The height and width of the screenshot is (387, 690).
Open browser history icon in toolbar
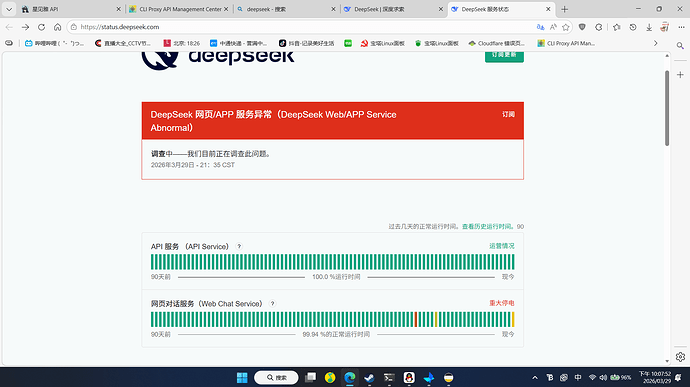[633, 27]
